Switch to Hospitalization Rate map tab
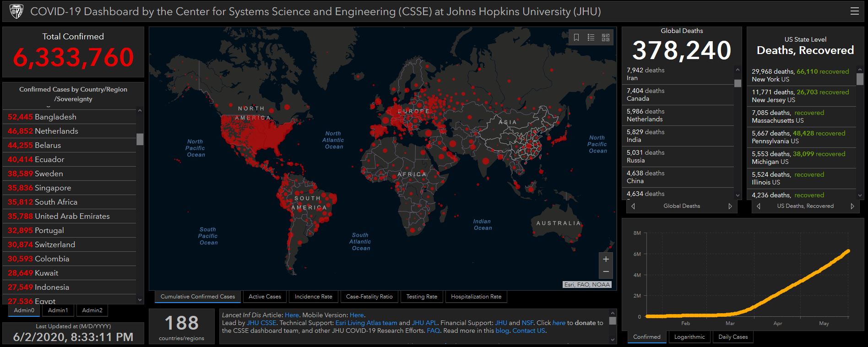Viewport: 868px width, 347px height. pyautogui.click(x=476, y=297)
